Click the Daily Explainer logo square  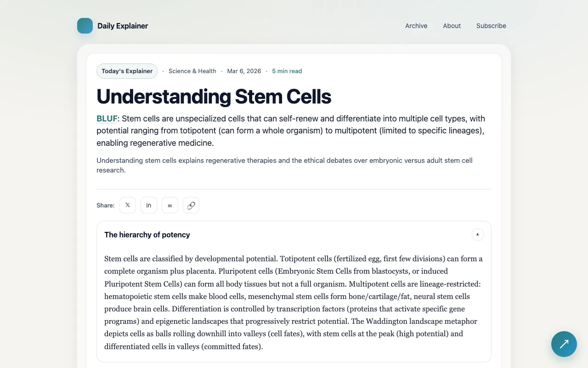pyautogui.click(x=85, y=26)
